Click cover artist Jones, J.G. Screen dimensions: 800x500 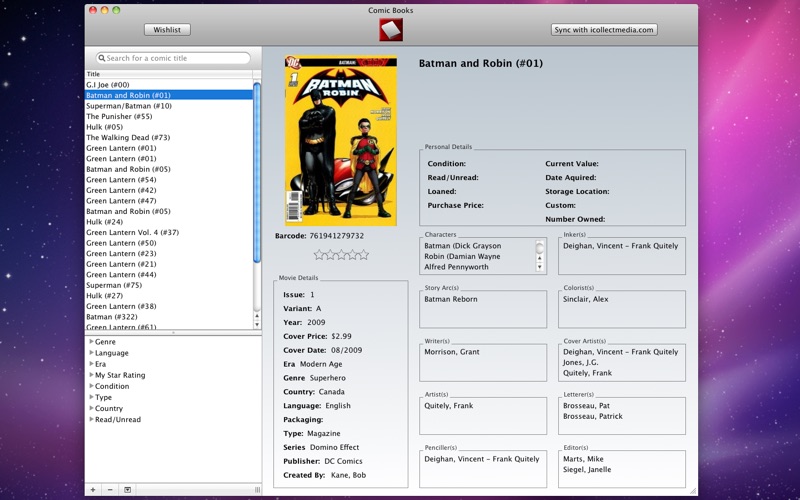click(x=581, y=362)
